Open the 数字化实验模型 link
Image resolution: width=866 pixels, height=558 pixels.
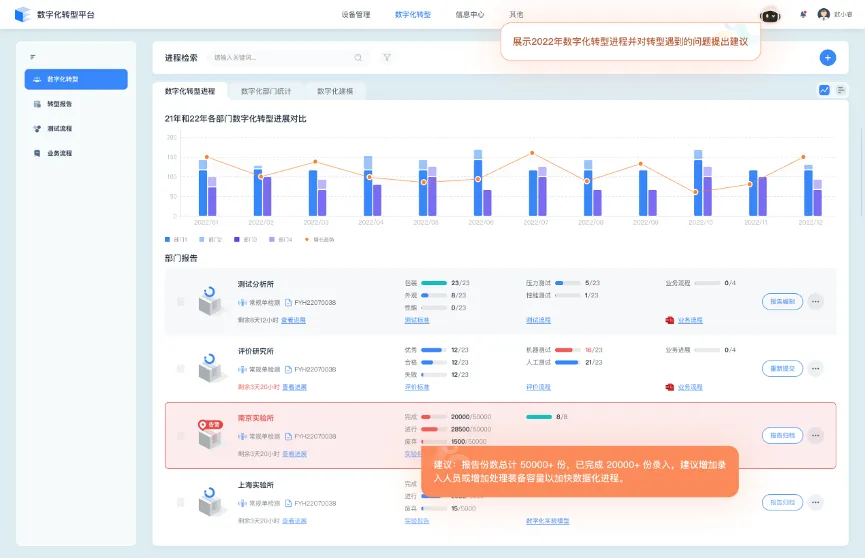[547, 520]
